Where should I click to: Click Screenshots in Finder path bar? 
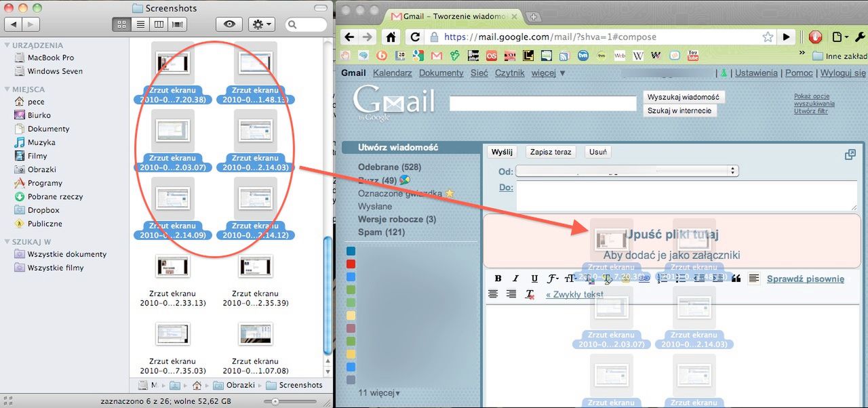coord(294,385)
